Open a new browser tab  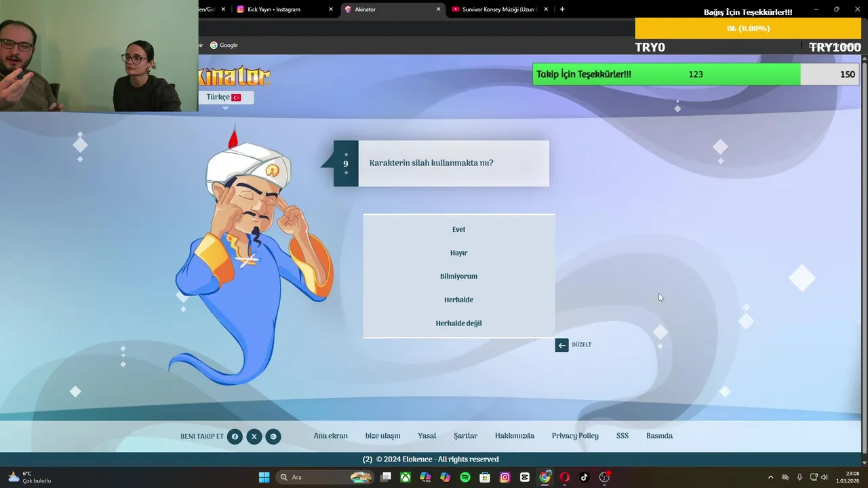[x=562, y=9]
